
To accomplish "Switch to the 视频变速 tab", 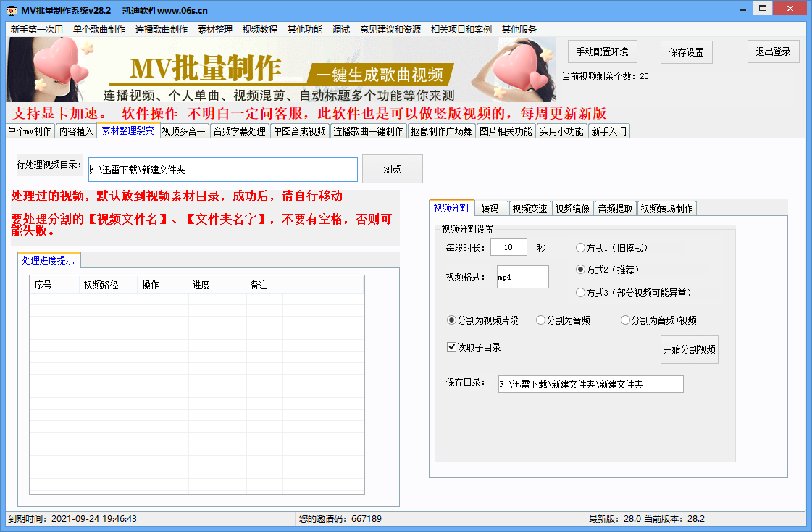I will coord(530,208).
